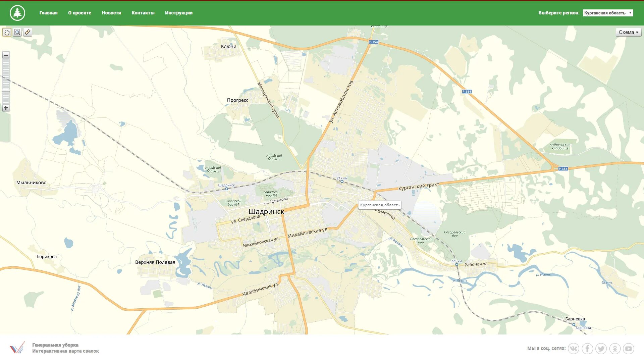
Task: Click the Шадринск railway station marker
Action: click(227, 189)
